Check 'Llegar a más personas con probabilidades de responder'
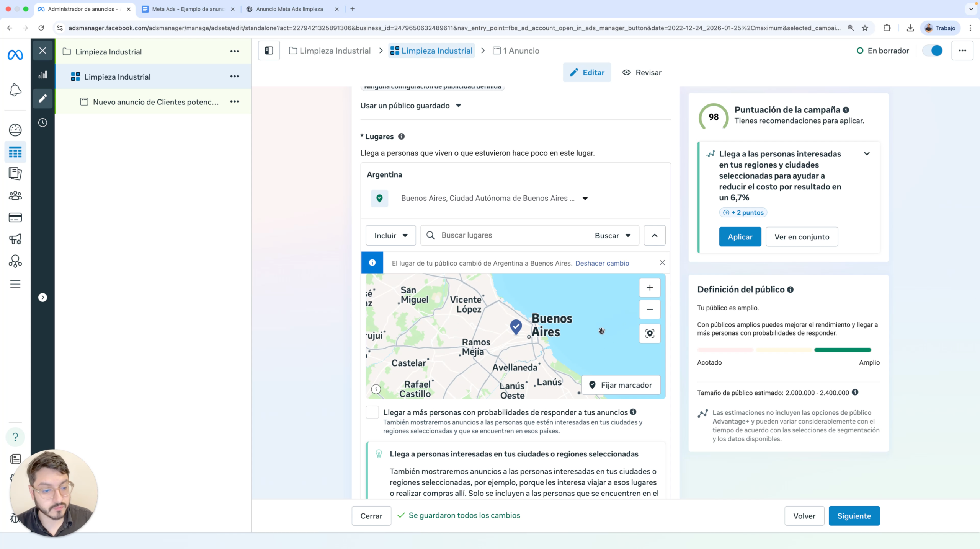 [371, 412]
